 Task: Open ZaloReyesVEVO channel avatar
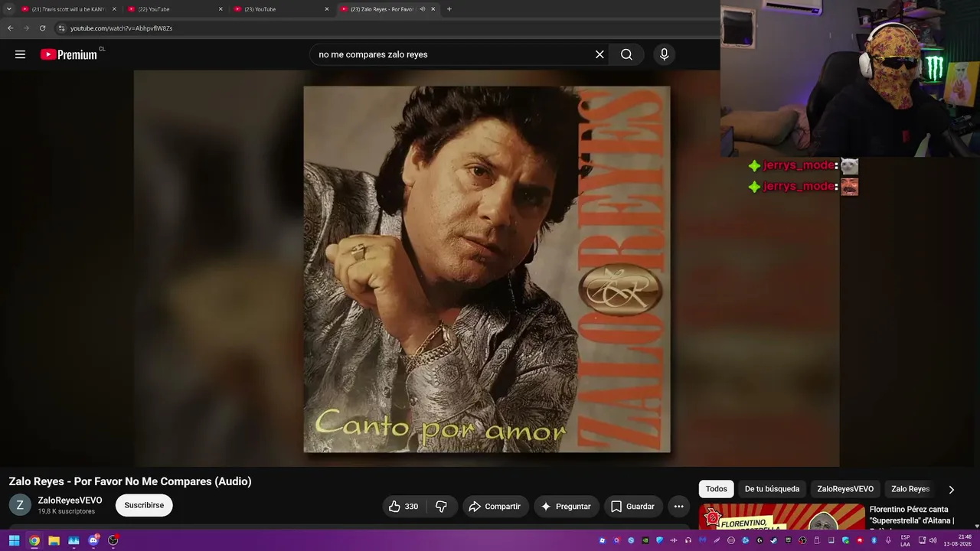[20, 505]
